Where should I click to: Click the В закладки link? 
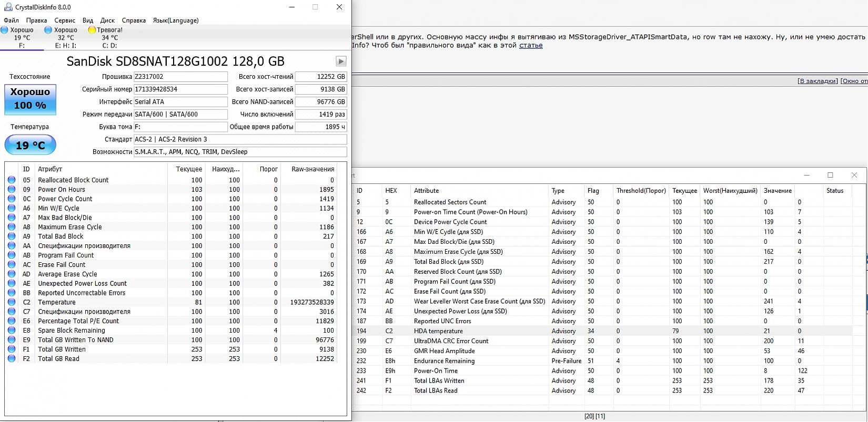[817, 81]
